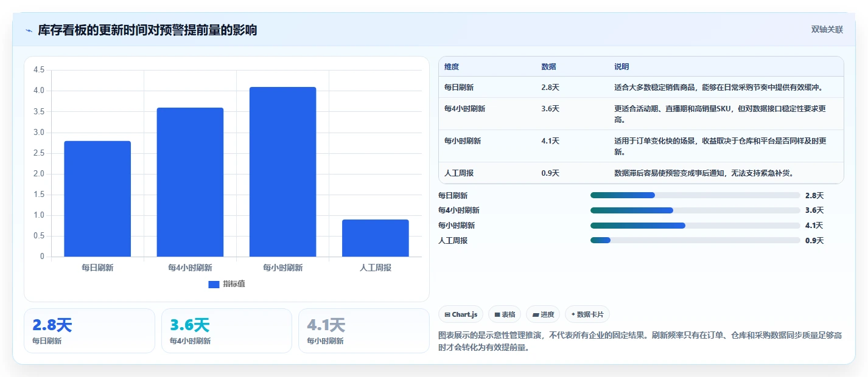Click the 双轴关联 label in the header

click(x=827, y=30)
